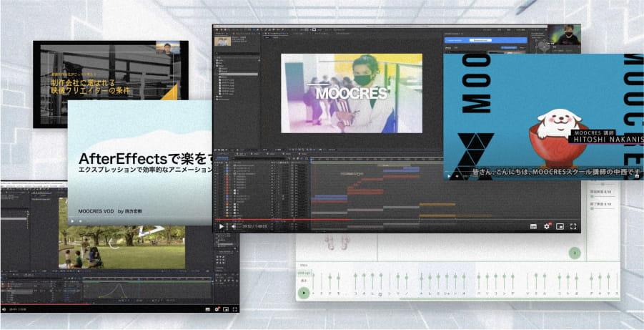Image resolution: width=644 pixels, height=330 pixels.
Task: Click the 終了時間 value label
Action: 600,204
